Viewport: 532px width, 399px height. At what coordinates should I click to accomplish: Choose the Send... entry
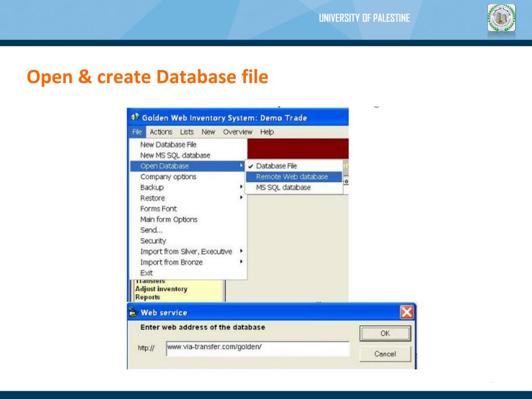point(188,230)
